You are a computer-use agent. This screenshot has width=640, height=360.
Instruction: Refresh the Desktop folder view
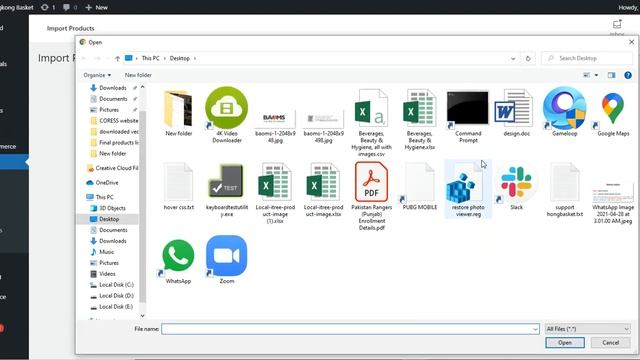tap(528, 58)
